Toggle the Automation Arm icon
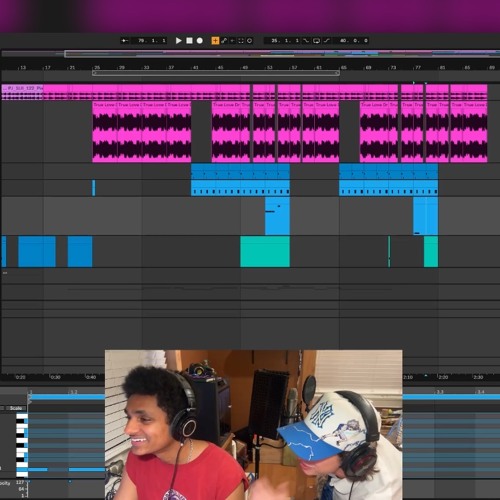 point(224,41)
